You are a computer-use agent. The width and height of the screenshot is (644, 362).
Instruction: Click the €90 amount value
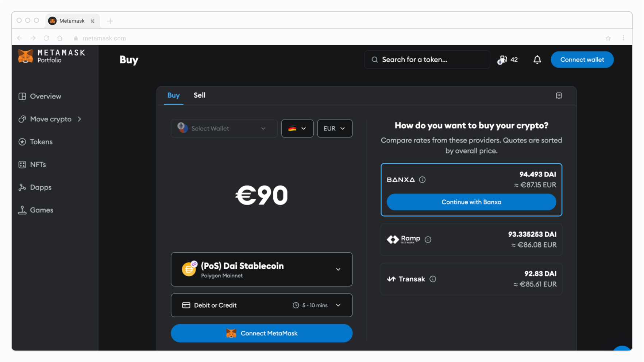click(262, 195)
